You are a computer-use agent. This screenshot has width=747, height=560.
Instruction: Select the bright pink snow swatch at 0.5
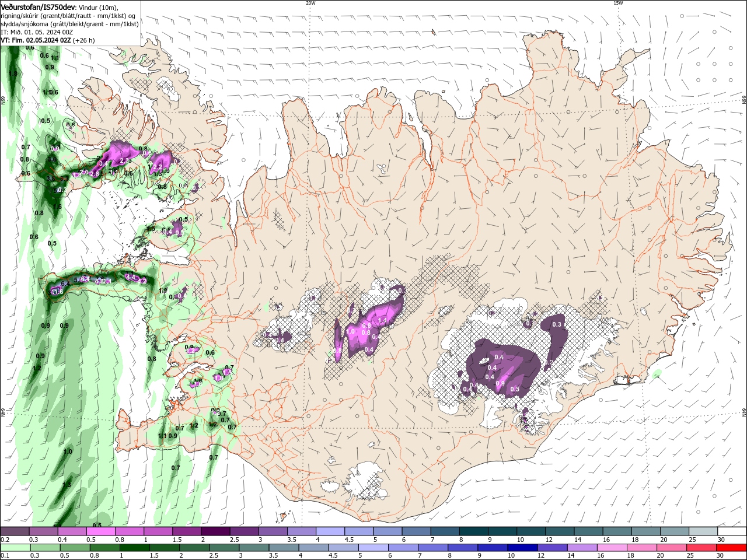[100, 531]
